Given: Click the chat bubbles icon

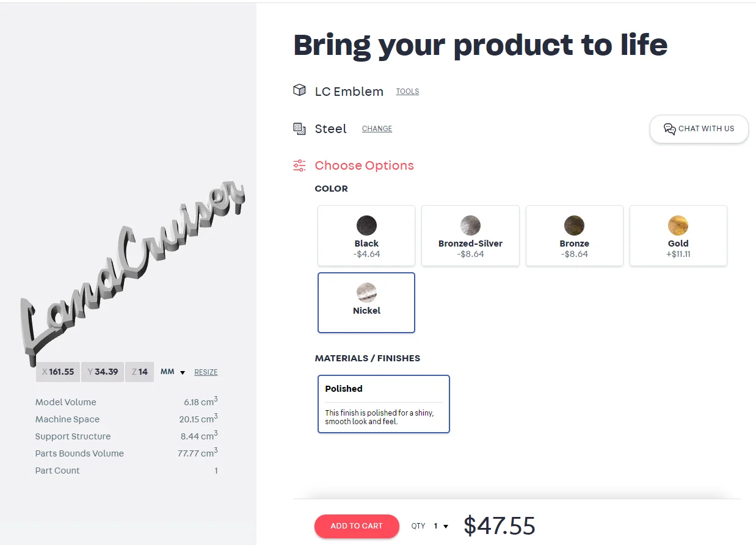Looking at the screenshot, I should pos(669,129).
